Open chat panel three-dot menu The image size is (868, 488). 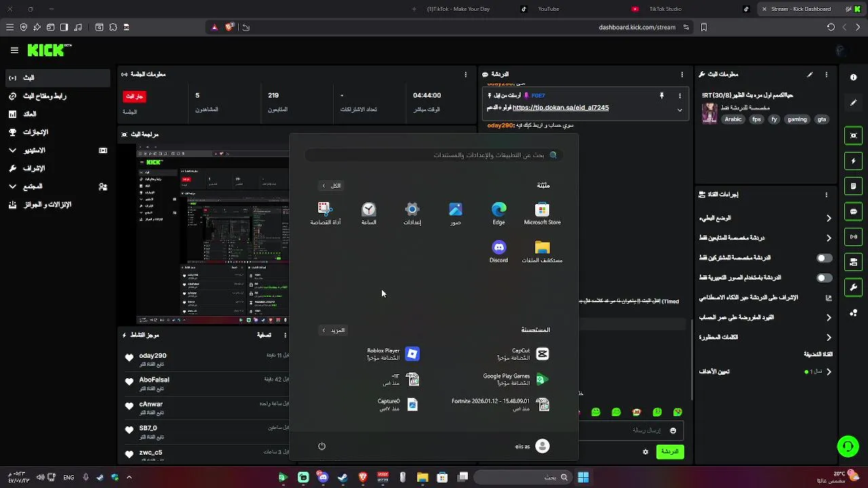pos(682,75)
